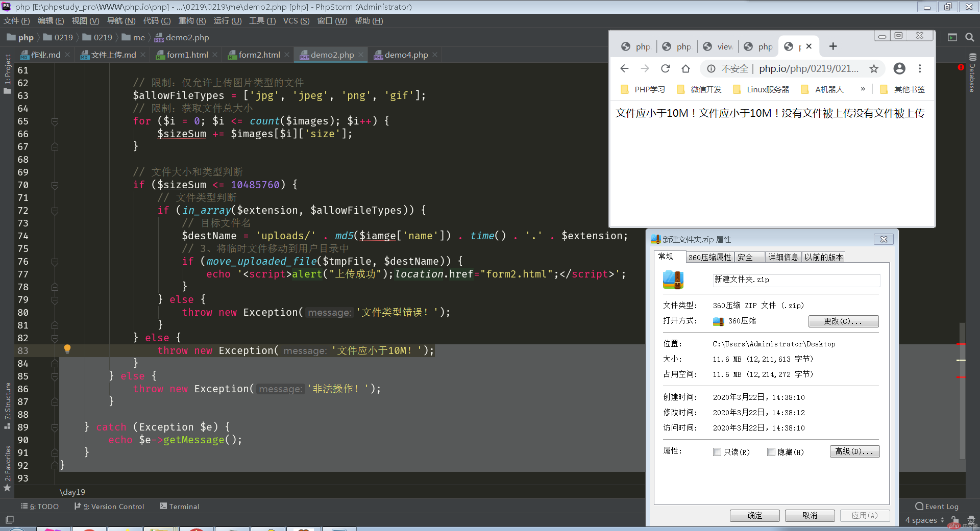Collapse the else block at line 82
Image resolution: width=980 pixels, height=531 pixels.
pos(55,338)
